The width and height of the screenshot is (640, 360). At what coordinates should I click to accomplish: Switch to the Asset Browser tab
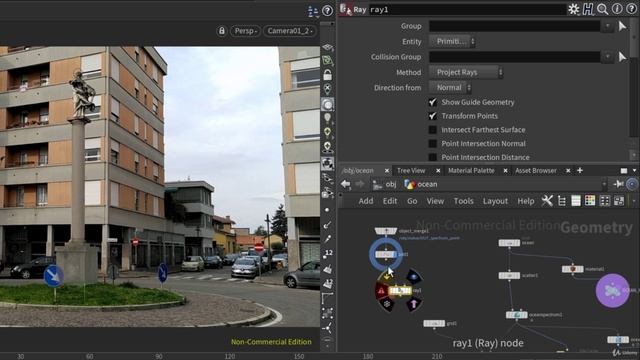pos(536,171)
